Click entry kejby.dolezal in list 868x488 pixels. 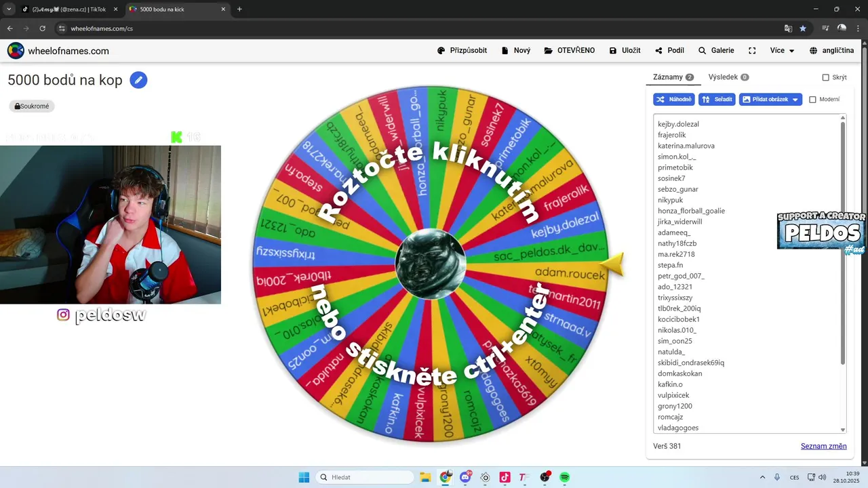[678, 124]
